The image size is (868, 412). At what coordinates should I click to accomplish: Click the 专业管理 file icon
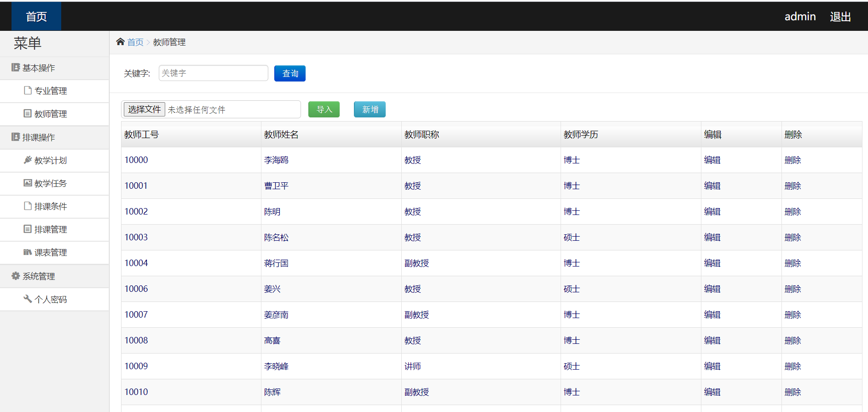point(28,90)
